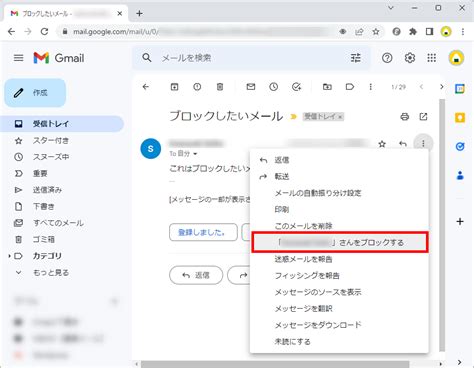Move to folder icon in toolbar

pyautogui.click(x=327, y=87)
